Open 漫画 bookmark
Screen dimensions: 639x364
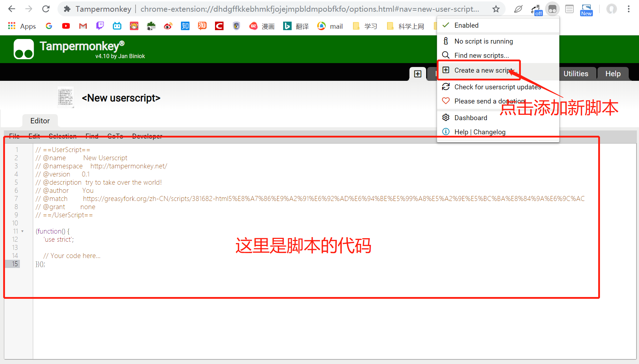coord(262,26)
